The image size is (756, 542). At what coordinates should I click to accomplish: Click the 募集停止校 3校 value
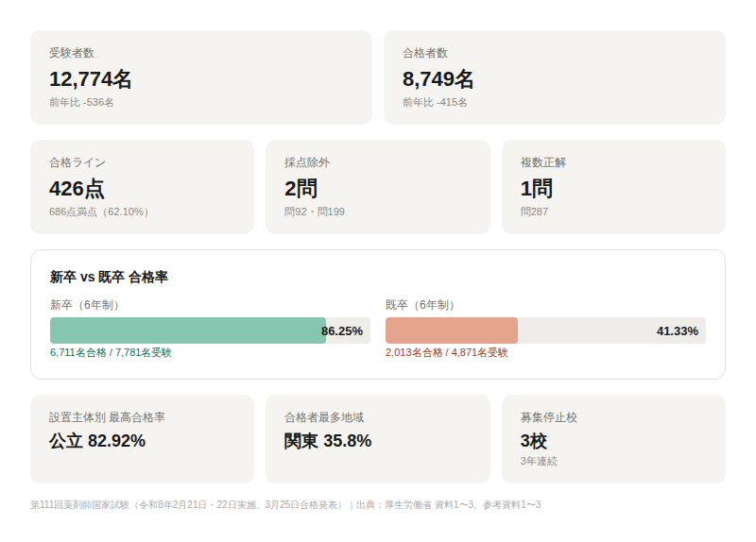tap(534, 441)
